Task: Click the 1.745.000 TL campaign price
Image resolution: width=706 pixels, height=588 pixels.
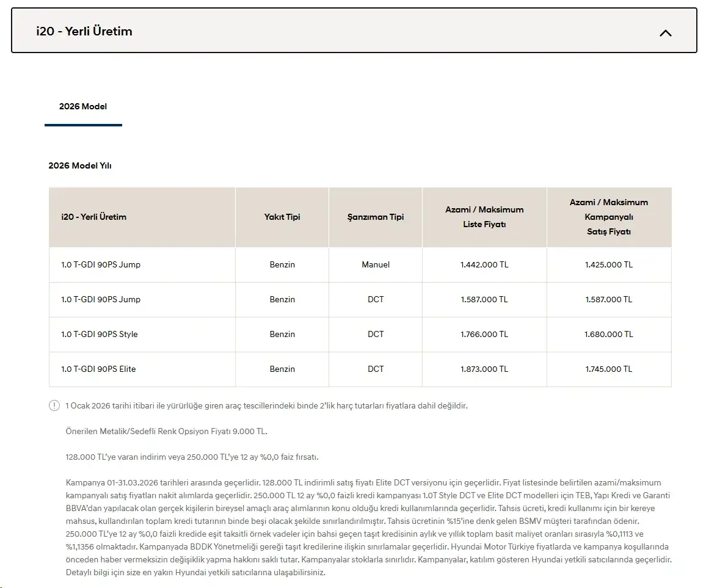Action: pos(609,369)
